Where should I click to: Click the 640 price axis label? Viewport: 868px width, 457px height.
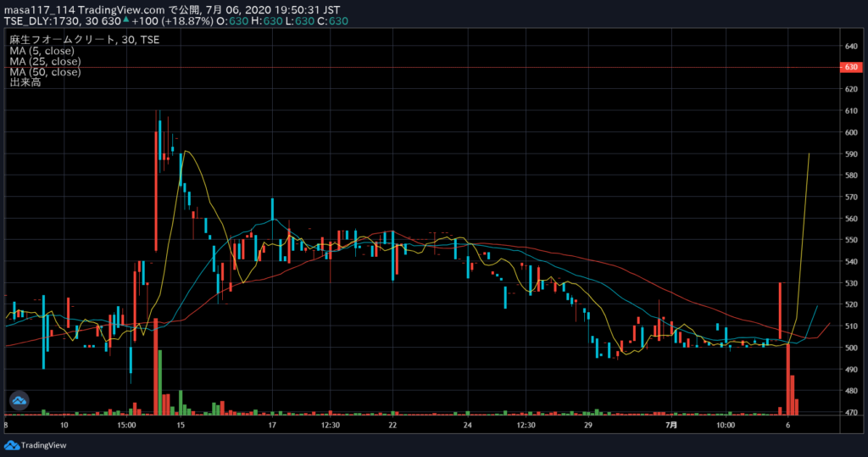pos(851,46)
